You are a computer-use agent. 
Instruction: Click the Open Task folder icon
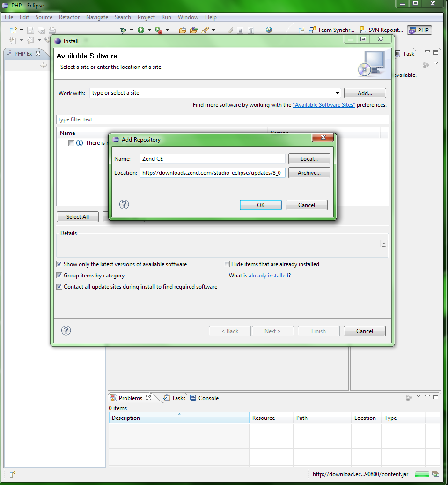point(194,30)
